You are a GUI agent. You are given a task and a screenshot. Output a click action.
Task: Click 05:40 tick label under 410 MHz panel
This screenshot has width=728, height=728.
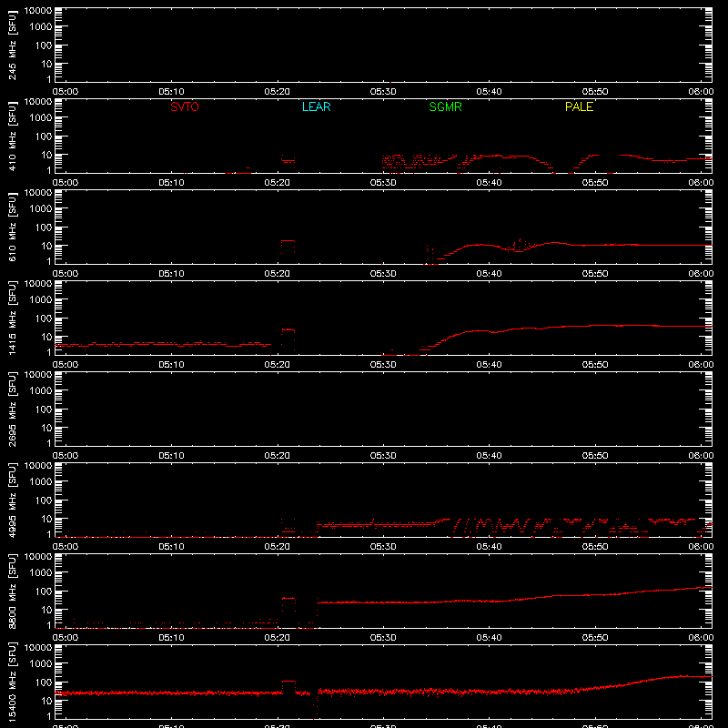[489, 183]
